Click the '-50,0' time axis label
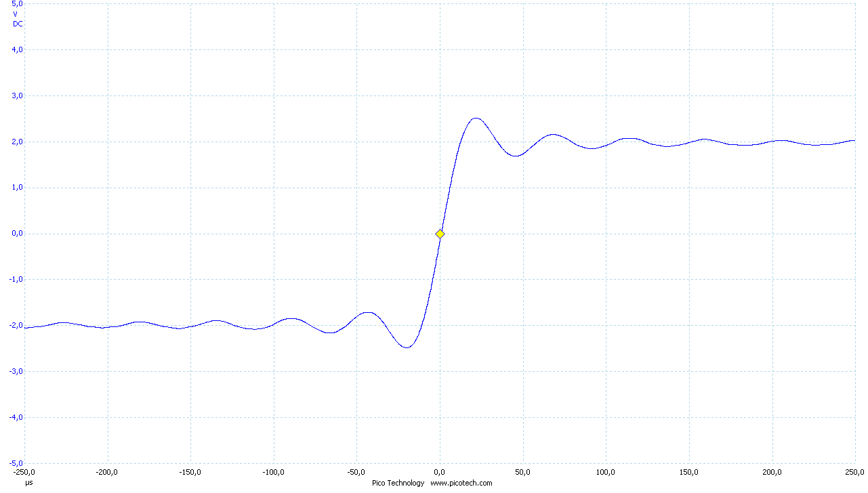868x493 pixels. tap(356, 472)
